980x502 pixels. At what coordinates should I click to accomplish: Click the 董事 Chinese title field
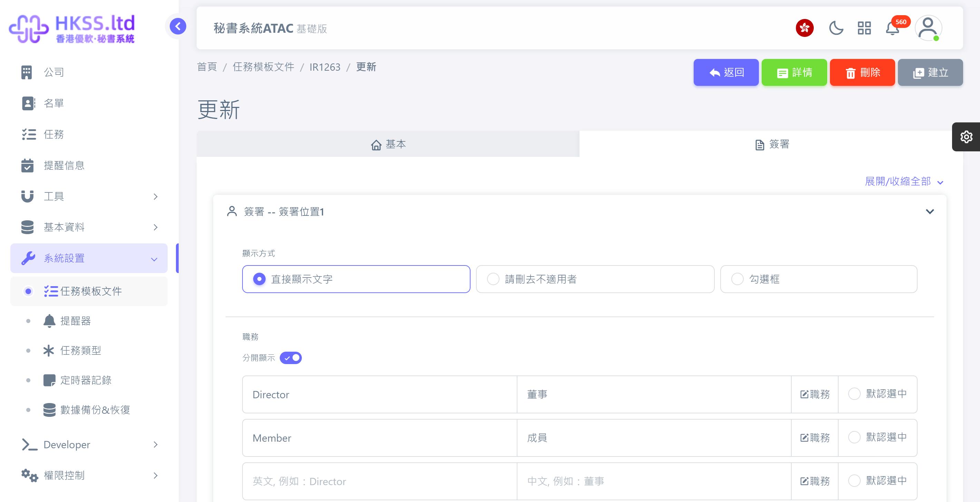click(654, 394)
